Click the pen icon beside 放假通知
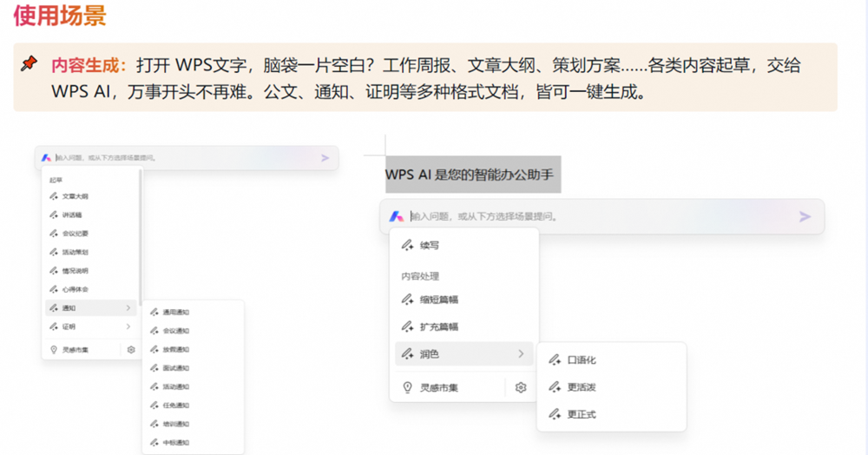868x455 pixels. tap(155, 349)
